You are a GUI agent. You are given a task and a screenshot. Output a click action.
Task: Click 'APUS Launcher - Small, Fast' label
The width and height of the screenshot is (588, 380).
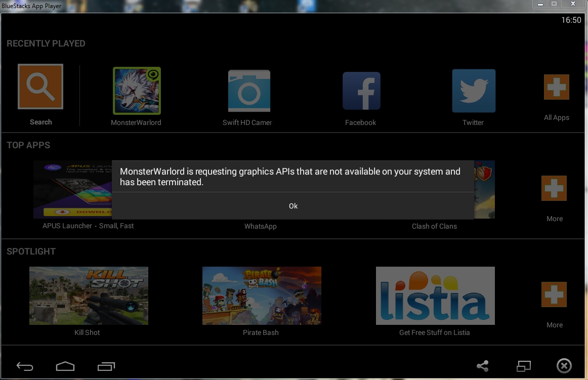[x=88, y=226]
